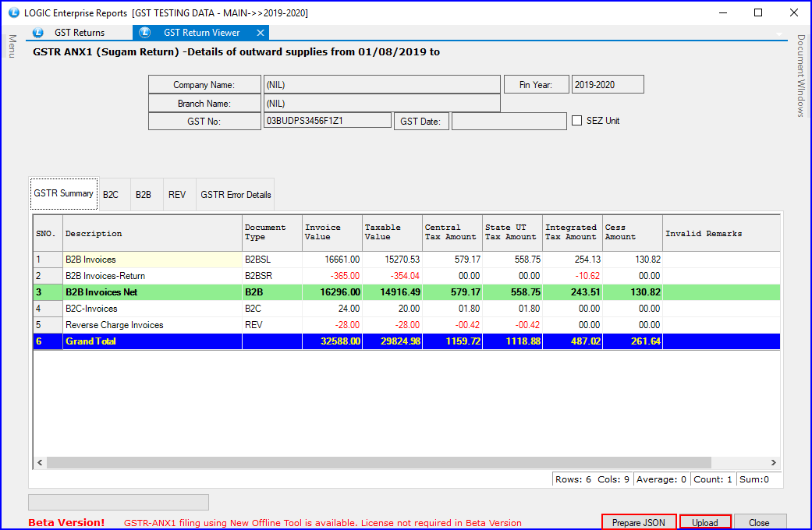
Task: Open the tab list dropdown arrow
Action: coord(779,34)
